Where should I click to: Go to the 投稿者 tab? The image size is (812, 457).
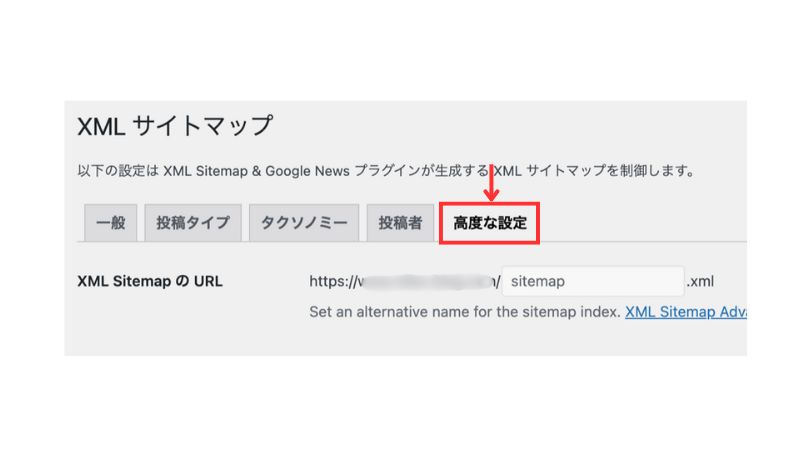pyautogui.click(x=399, y=223)
